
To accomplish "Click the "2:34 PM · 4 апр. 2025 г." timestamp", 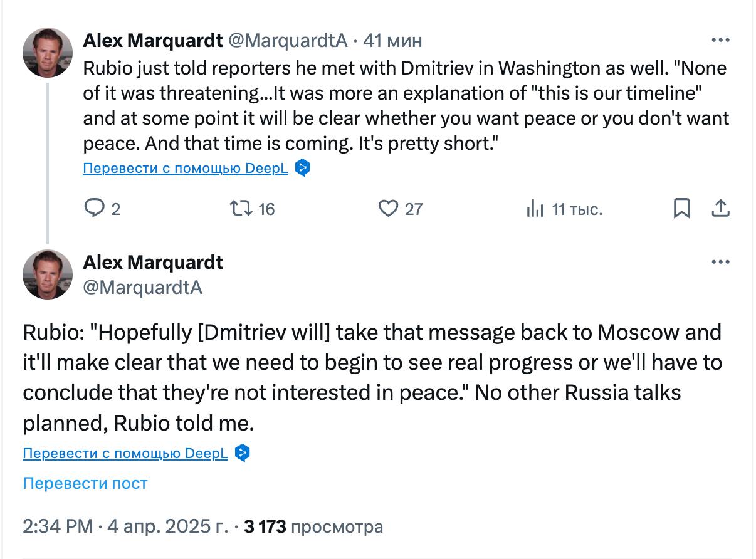I will point(125,526).
